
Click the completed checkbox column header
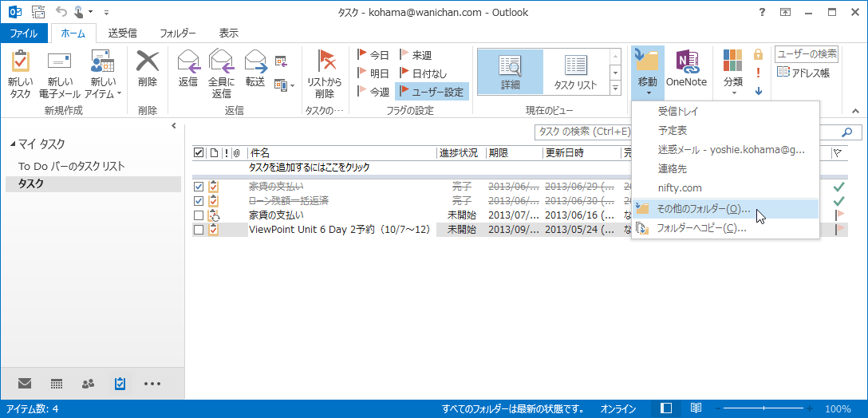tap(199, 153)
